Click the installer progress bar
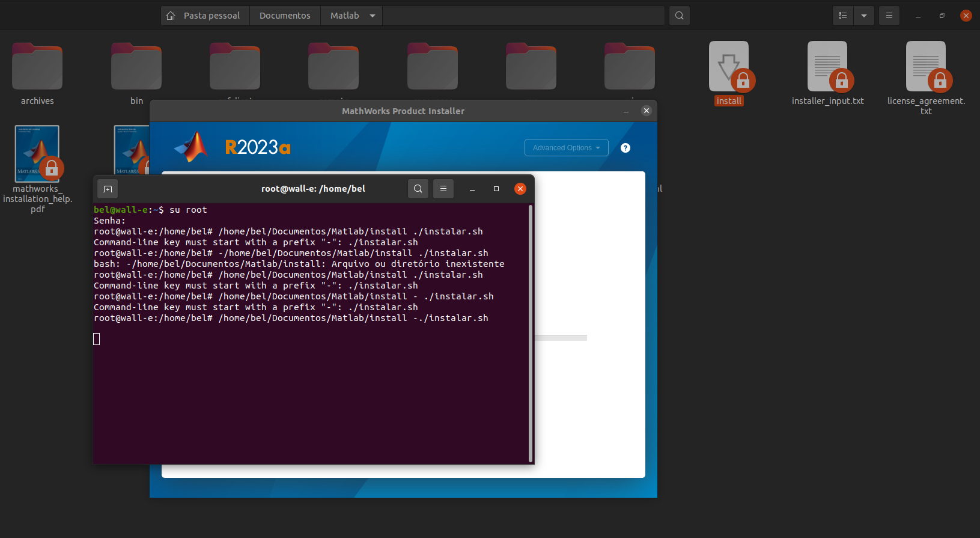980x538 pixels. pos(561,338)
